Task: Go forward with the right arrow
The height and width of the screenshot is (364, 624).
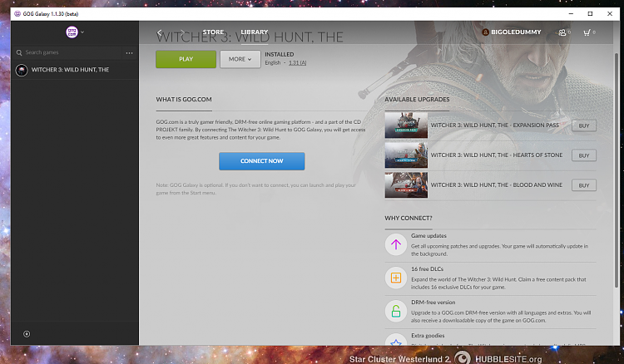Action: (x=182, y=32)
